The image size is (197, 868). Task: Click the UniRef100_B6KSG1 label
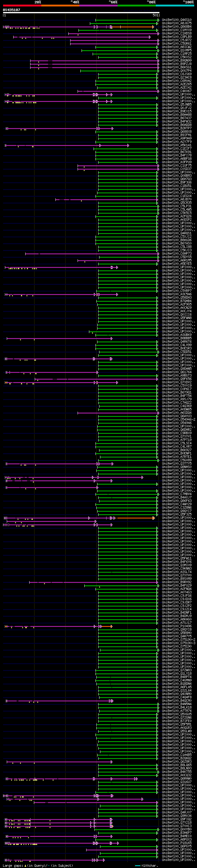pyautogui.click(x=177, y=67)
